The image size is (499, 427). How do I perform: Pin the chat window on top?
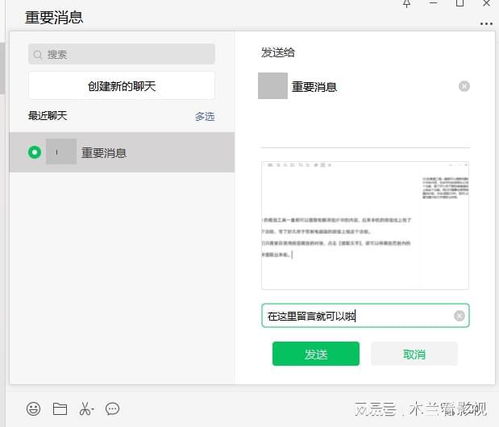click(406, 3)
